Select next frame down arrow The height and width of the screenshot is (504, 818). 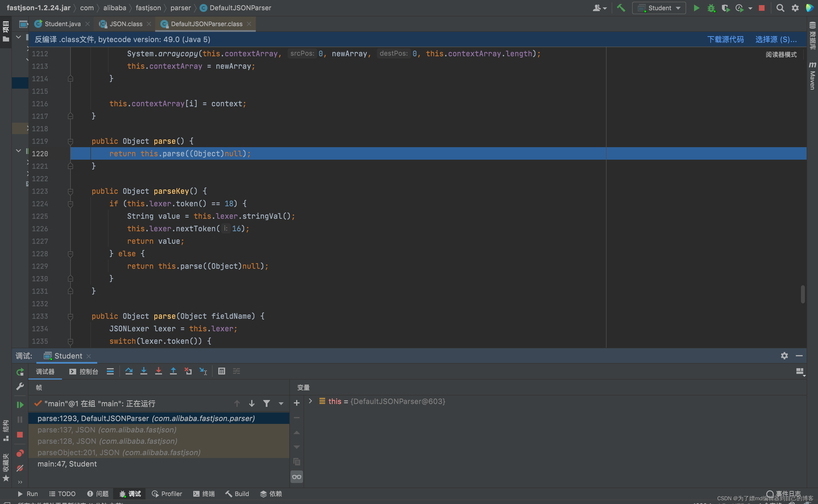pyautogui.click(x=252, y=404)
